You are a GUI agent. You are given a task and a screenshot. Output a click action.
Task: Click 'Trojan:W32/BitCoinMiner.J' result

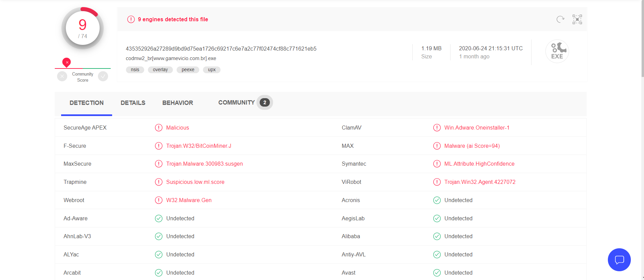(x=199, y=146)
